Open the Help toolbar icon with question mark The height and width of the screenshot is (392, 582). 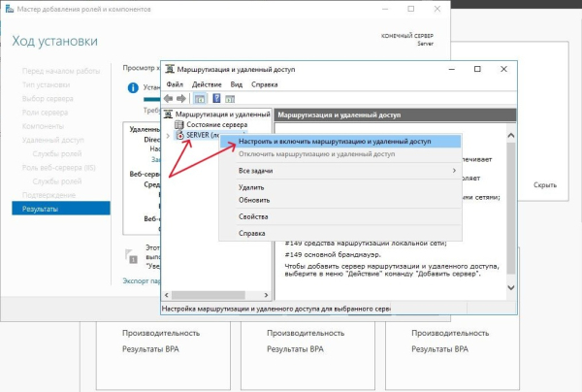click(216, 98)
